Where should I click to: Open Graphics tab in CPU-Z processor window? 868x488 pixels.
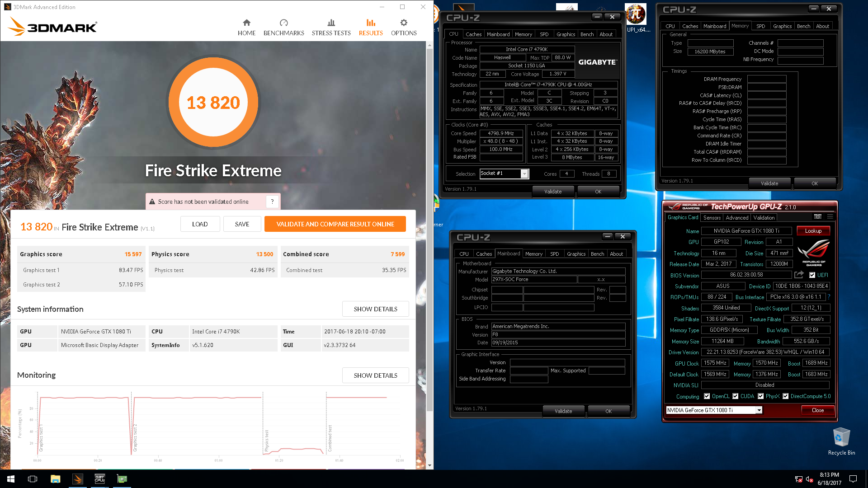(x=566, y=34)
